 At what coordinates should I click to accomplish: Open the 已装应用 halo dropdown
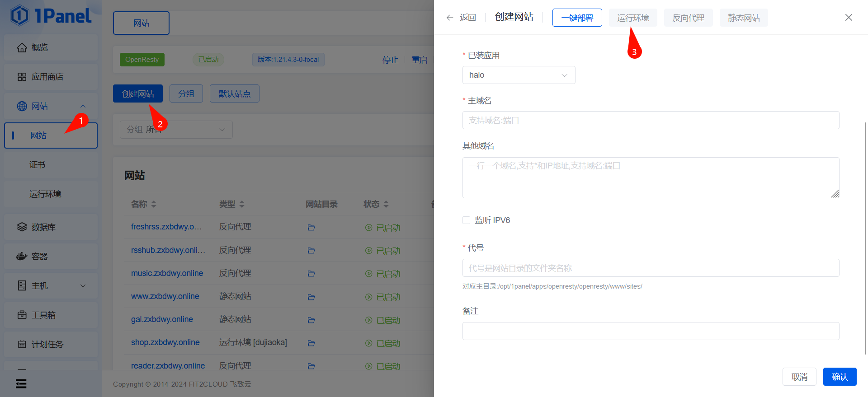pyautogui.click(x=519, y=75)
